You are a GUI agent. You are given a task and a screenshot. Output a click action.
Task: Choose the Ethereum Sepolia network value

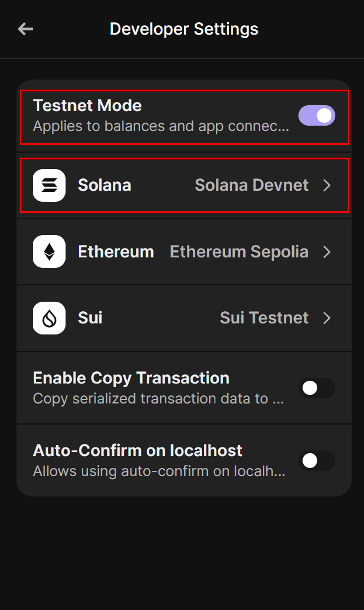pyautogui.click(x=239, y=252)
